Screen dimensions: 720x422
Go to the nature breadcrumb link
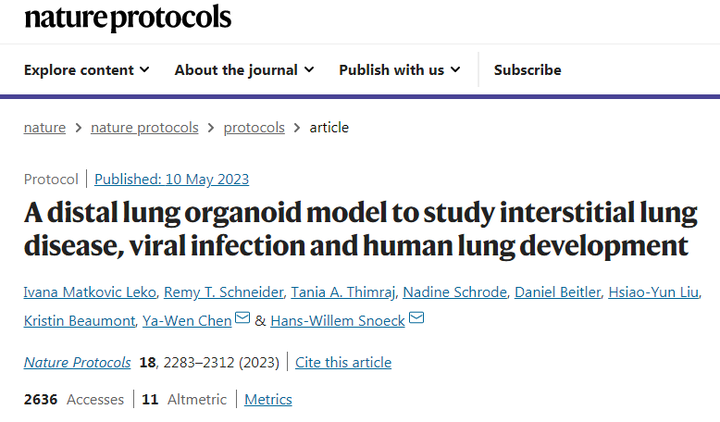[45, 127]
